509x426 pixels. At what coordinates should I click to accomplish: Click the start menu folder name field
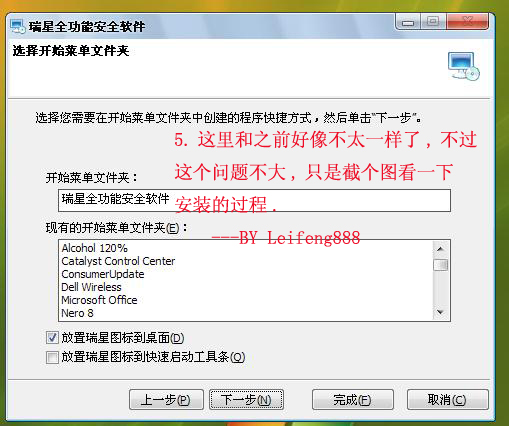click(254, 200)
